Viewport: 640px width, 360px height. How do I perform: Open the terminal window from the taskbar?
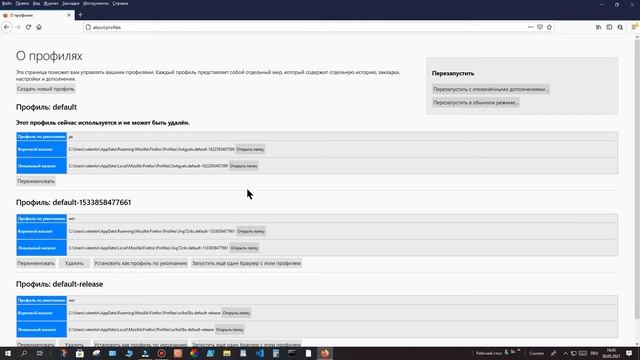[x=292, y=353]
